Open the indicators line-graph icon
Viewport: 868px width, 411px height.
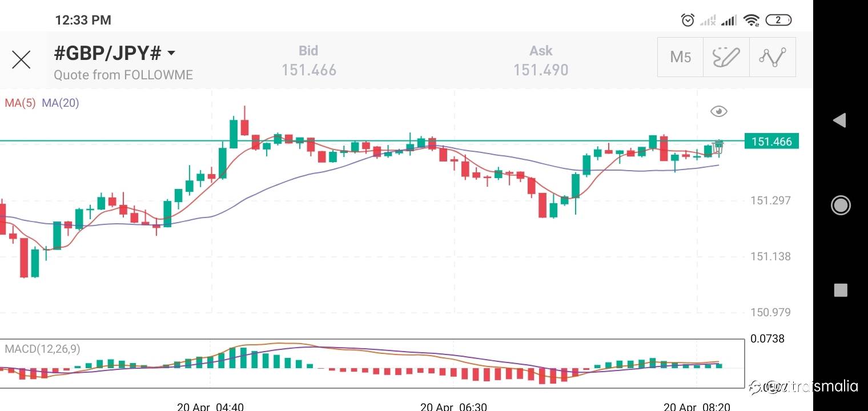772,57
